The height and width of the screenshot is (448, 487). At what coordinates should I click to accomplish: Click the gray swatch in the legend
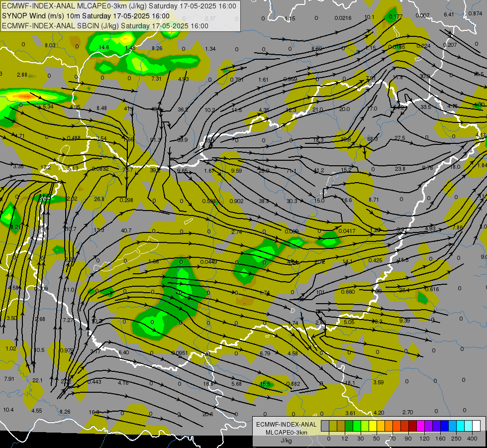click(325, 426)
